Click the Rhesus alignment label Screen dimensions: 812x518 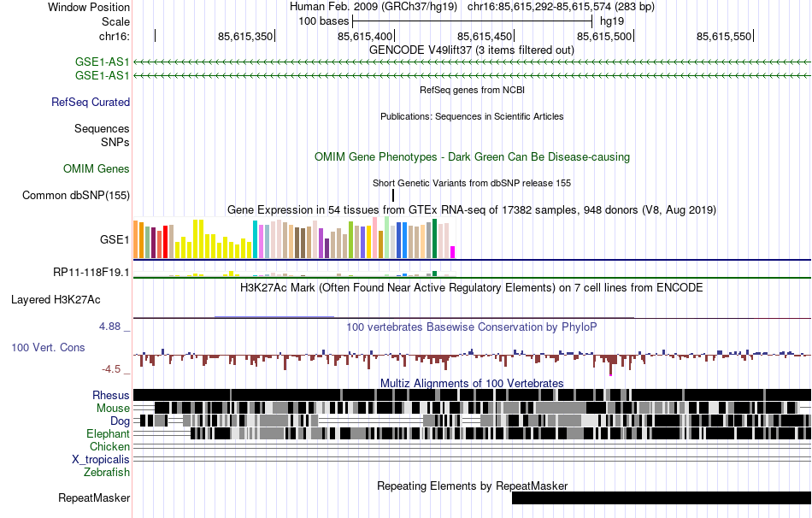click(x=111, y=395)
